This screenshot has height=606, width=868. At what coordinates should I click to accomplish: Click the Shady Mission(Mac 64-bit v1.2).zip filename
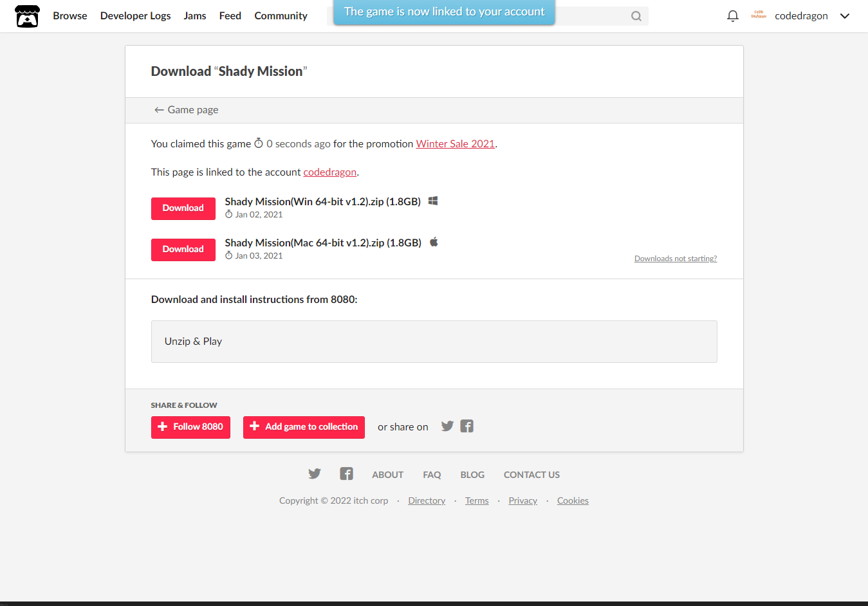tap(323, 243)
